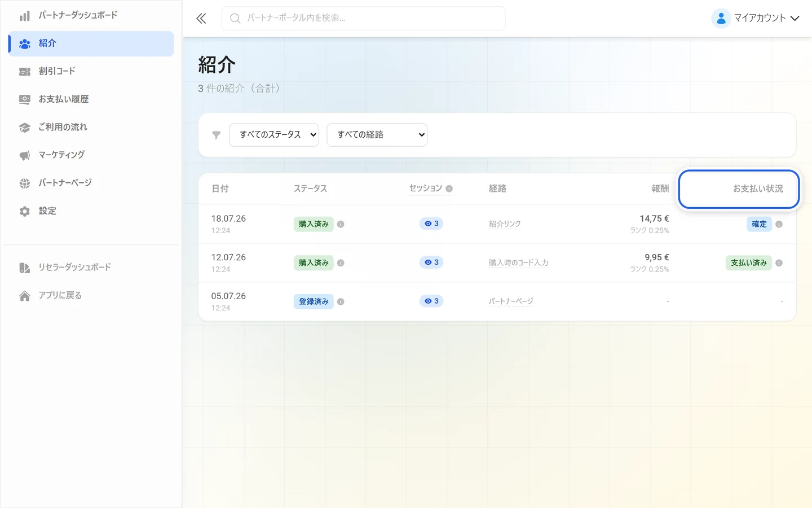
Task: Click the 報酬 column header
Action: (x=660, y=189)
